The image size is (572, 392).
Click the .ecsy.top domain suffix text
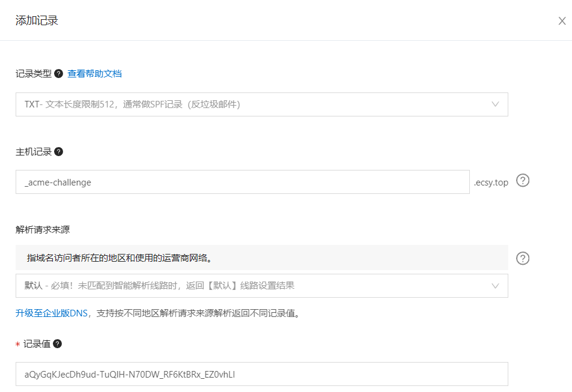pyautogui.click(x=491, y=182)
